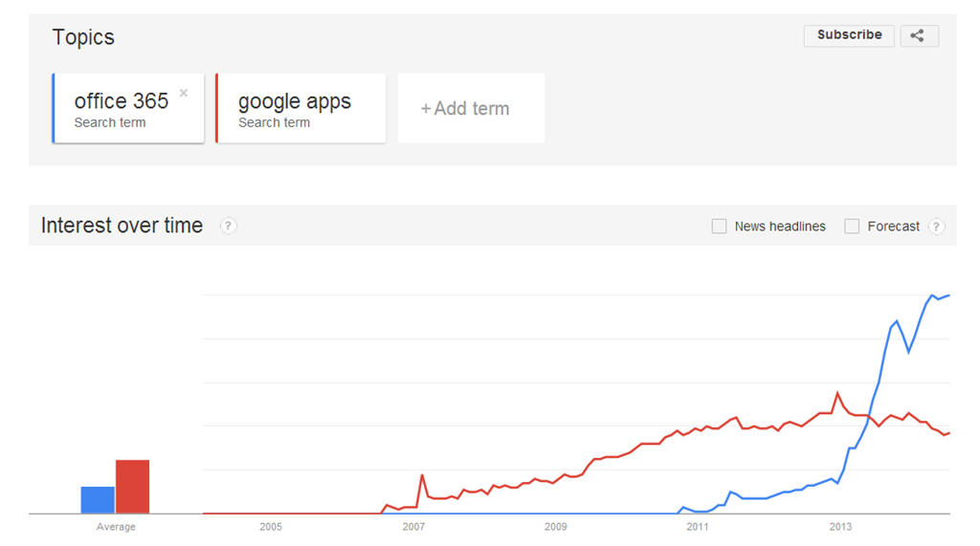Click the 2007 label on timeline axis
The height and width of the screenshot is (546, 980).
413,527
